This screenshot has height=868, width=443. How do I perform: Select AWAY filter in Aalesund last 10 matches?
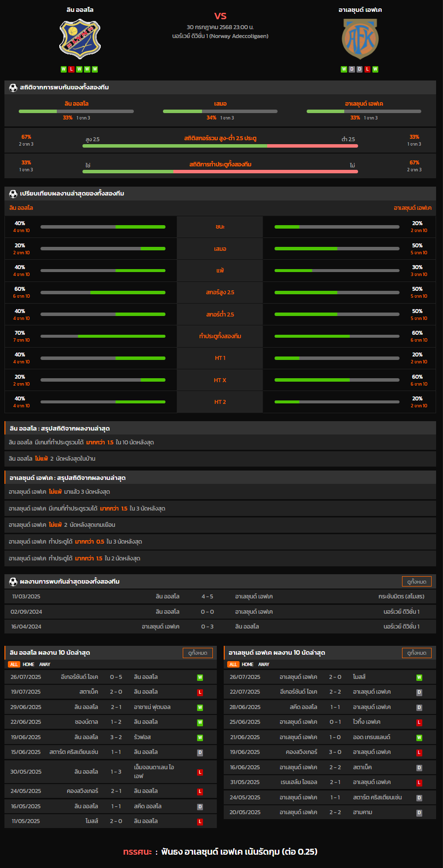coord(264,665)
